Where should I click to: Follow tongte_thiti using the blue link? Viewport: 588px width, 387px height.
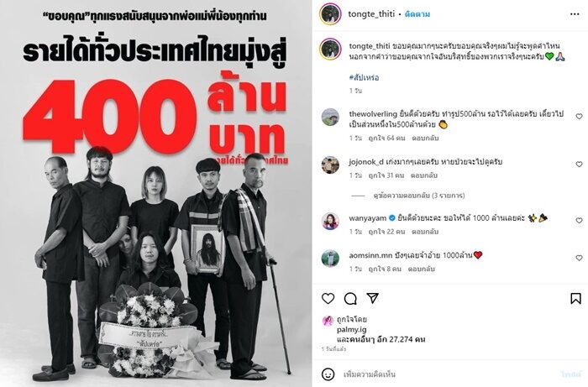(417, 14)
